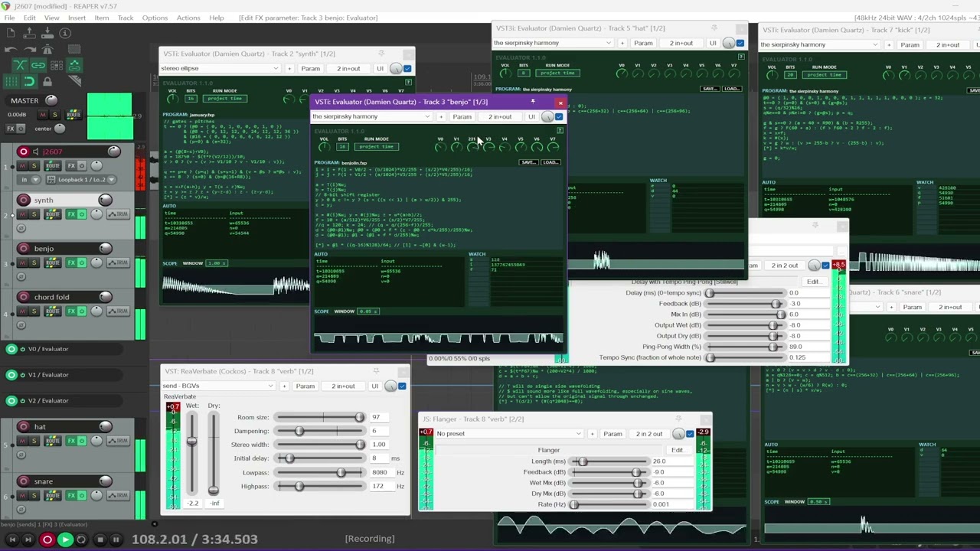Viewport: 980px width, 551px height.
Task: Toggle bypass checkbox in benjo Evaluator window
Action: [559, 117]
